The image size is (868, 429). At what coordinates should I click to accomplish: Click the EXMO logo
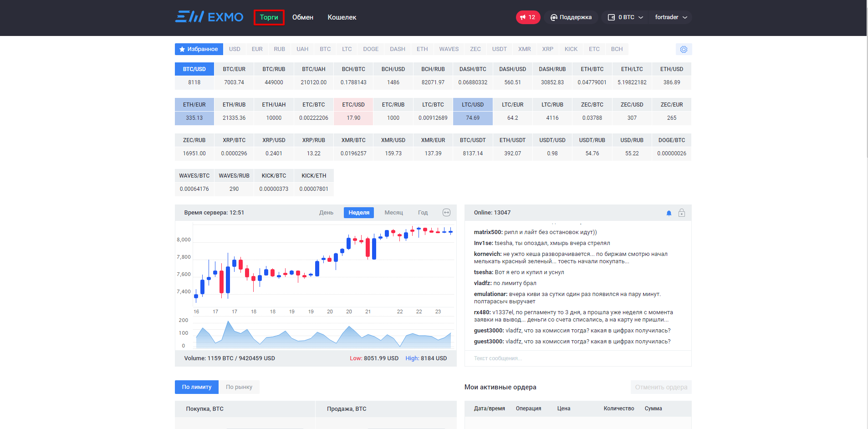click(x=209, y=17)
